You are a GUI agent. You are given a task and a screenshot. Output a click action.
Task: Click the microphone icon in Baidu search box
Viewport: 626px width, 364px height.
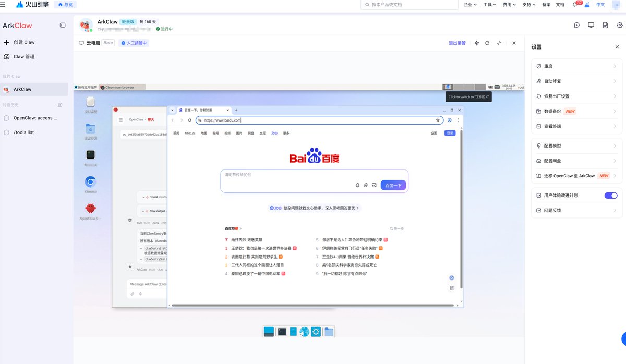(357, 185)
